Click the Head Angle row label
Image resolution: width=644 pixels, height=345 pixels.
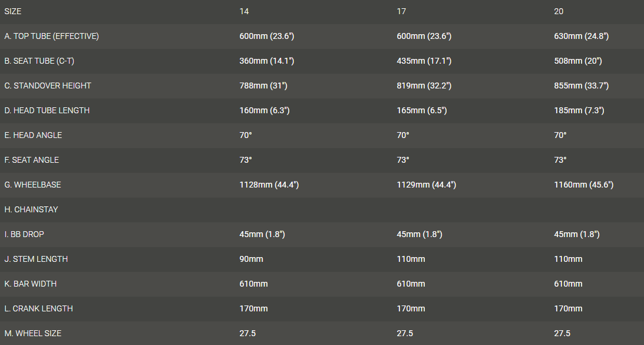point(33,136)
